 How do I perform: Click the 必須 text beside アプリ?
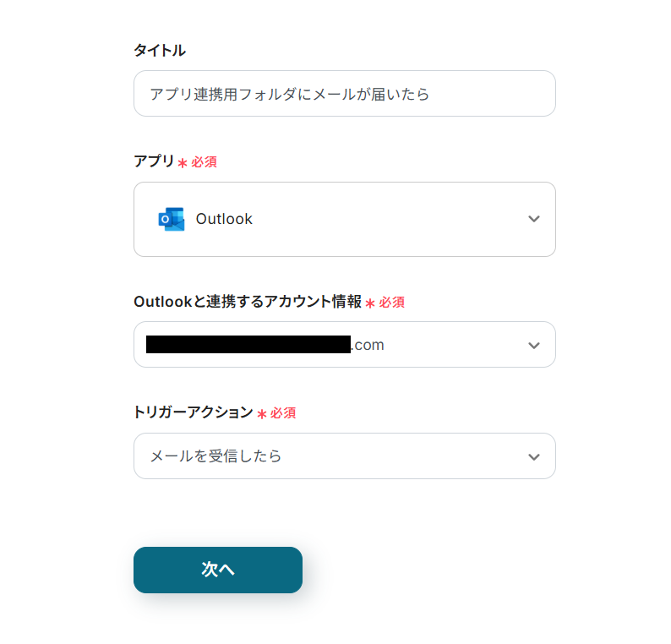click(x=204, y=162)
